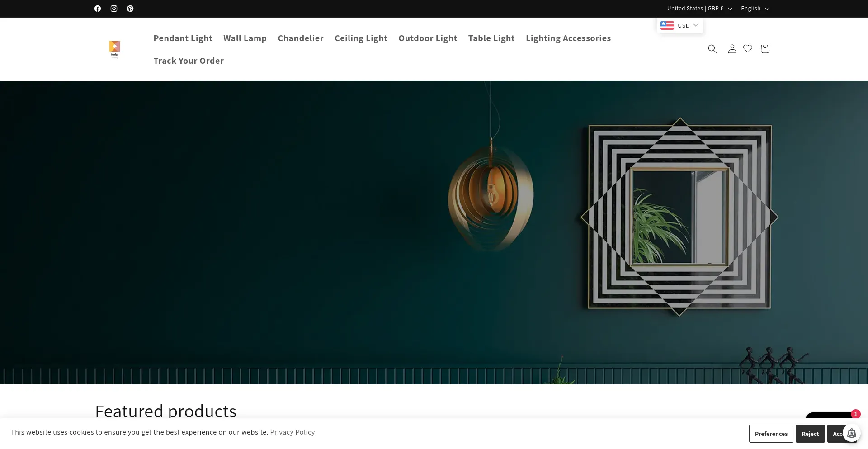Click the Reject cookies button
The image size is (868, 449).
tap(810, 434)
